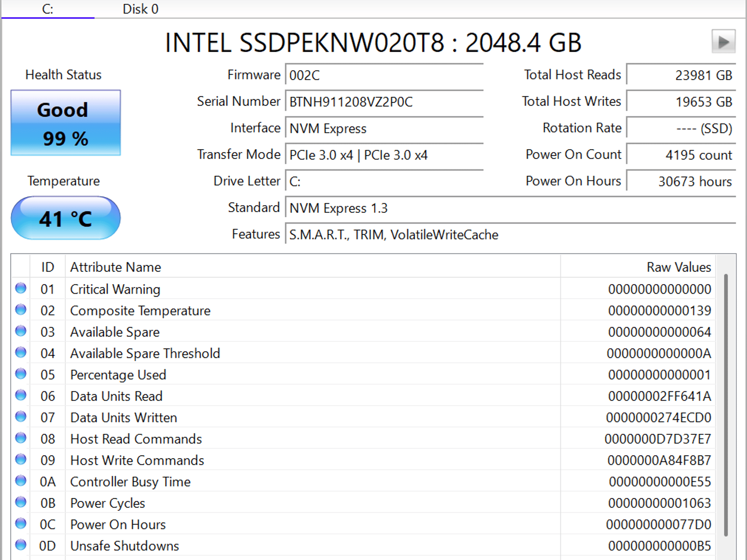Click the Good 99 % health status box

click(x=66, y=123)
